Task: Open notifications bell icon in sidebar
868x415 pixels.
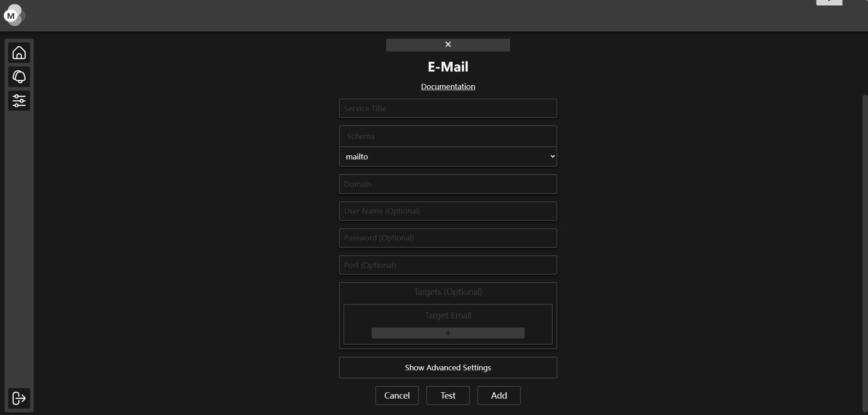Action: (19, 77)
